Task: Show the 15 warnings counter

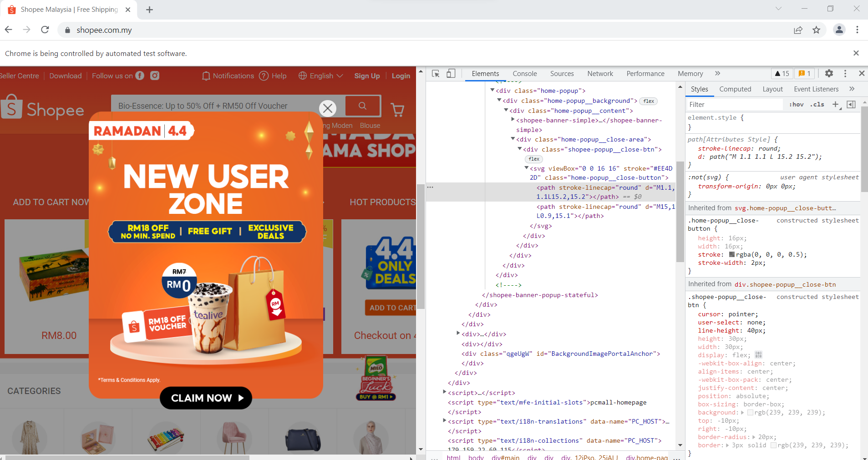Action: [782, 74]
